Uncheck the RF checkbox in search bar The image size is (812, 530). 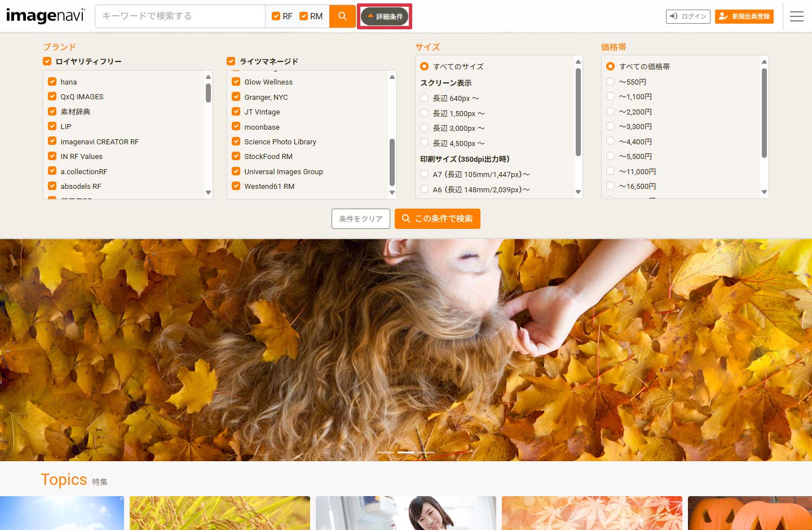276,16
